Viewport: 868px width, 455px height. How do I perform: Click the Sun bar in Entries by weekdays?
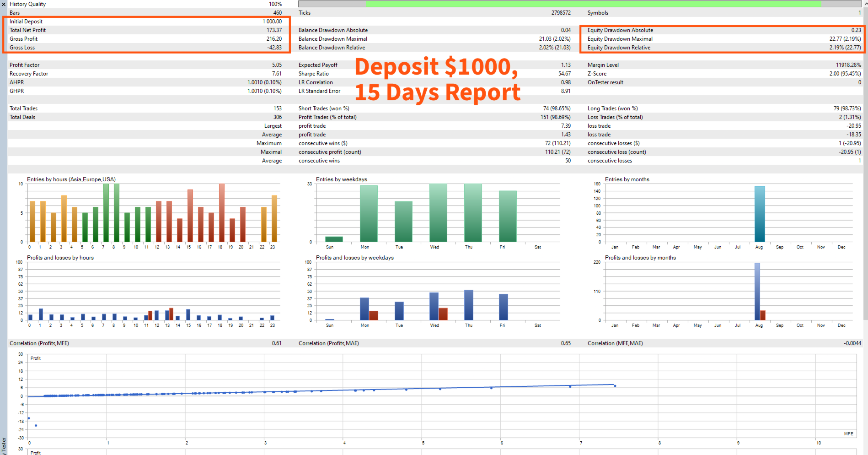click(x=334, y=239)
